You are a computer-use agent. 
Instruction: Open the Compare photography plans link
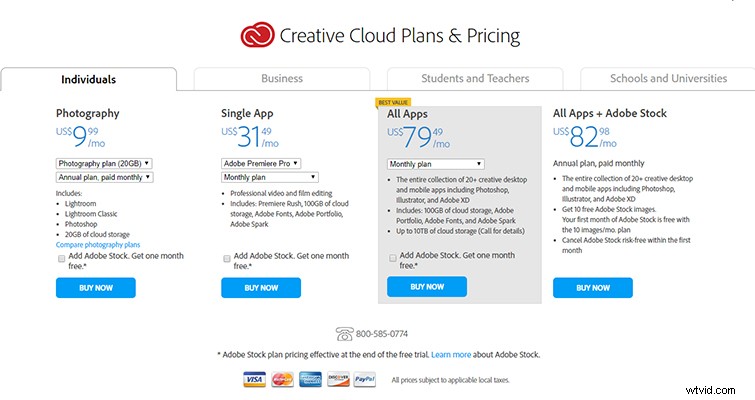click(98, 244)
